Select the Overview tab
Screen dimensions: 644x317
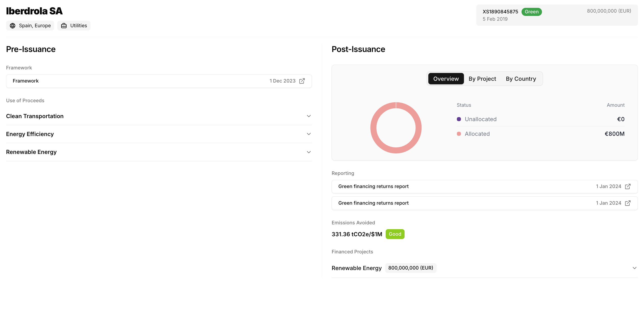(446, 79)
